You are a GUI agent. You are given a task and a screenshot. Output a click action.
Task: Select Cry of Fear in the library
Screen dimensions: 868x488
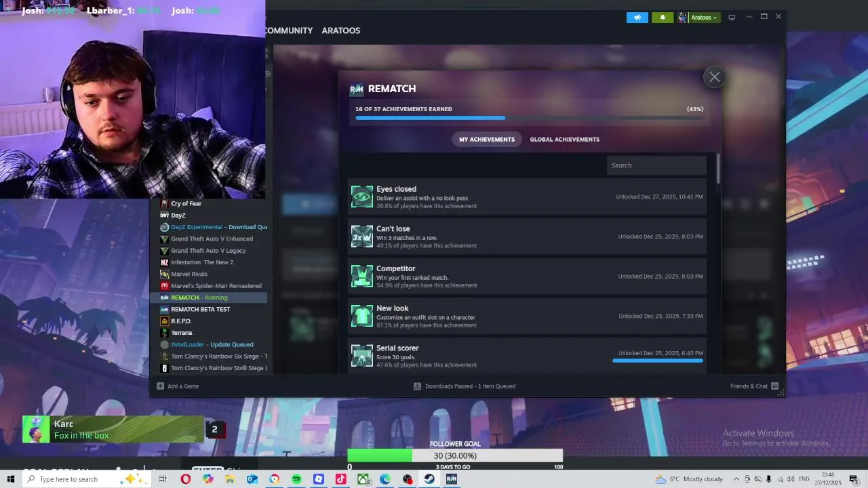[x=186, y=203]
